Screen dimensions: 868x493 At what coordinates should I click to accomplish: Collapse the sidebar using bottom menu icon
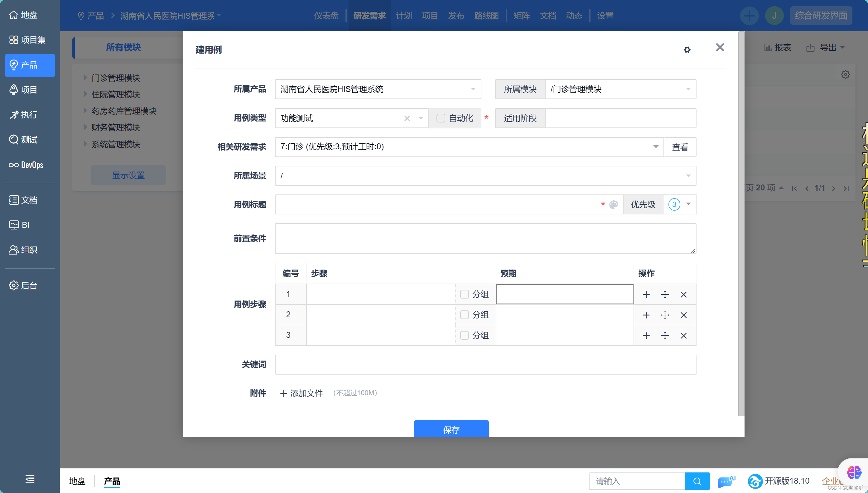(30, 479)
